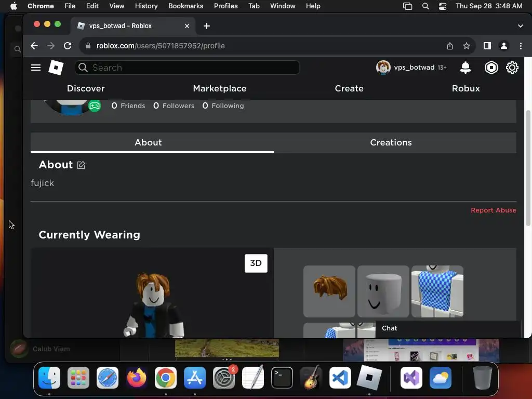Open the Chrome profile icon

coord(504,46)
